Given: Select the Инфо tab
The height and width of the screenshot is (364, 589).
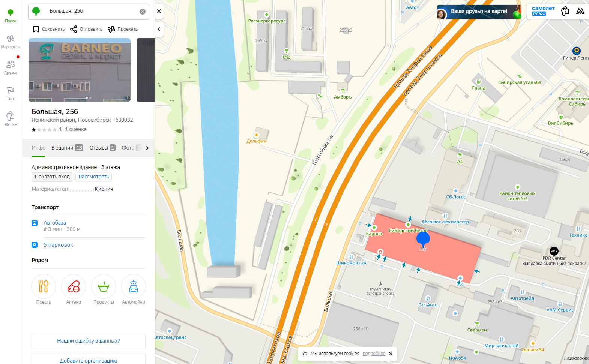Looking at the screenshot, I should [38, 148].
